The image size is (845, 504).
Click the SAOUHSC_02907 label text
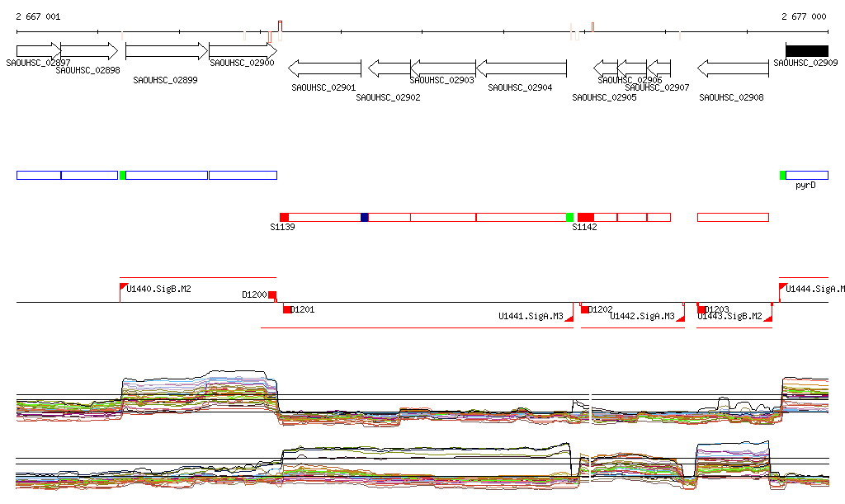[657, 87]
